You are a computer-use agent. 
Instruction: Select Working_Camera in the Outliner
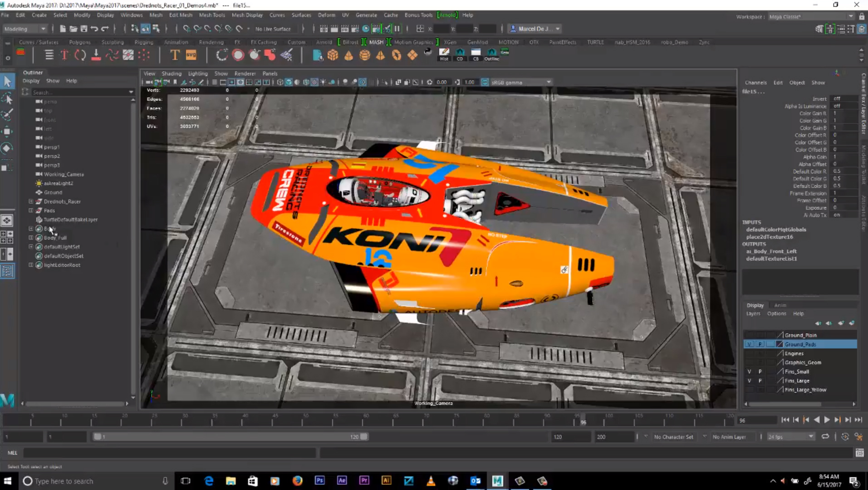(64, 174)
